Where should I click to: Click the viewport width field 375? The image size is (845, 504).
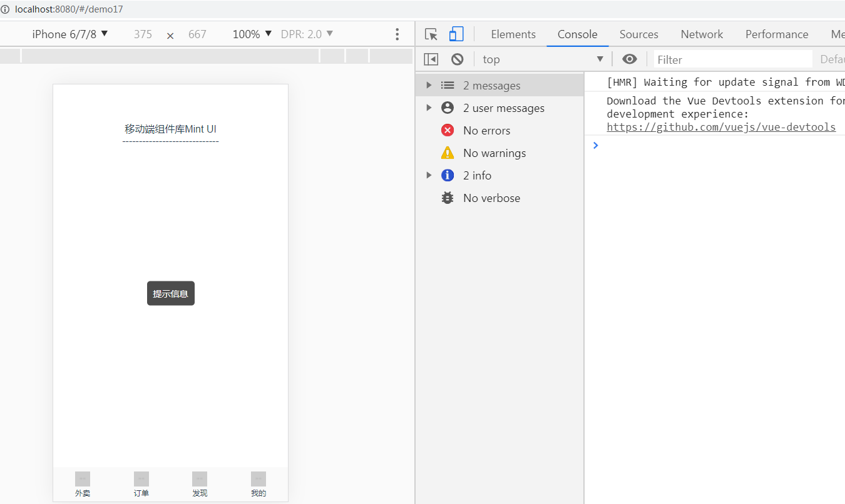tap(143, 34)
